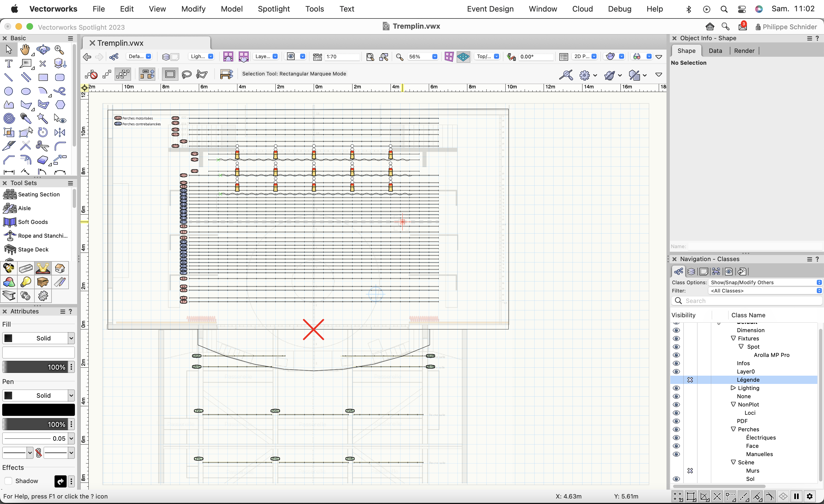Screen dimensions: 824x504
Task: Hide the Lighting class visibility
Action: tap(676, 388)
